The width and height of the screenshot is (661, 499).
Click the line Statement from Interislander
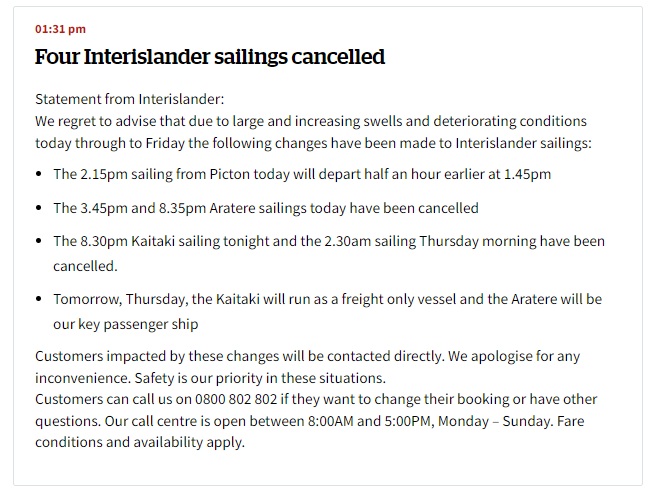click(130, 100)
